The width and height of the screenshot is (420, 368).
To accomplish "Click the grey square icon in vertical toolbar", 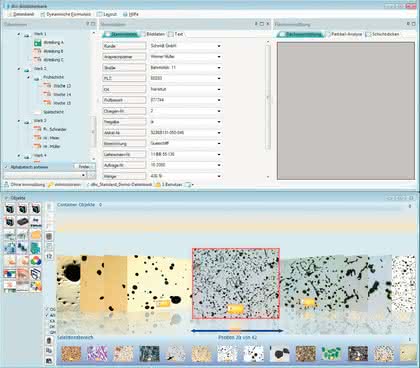I will coord(49,237).
